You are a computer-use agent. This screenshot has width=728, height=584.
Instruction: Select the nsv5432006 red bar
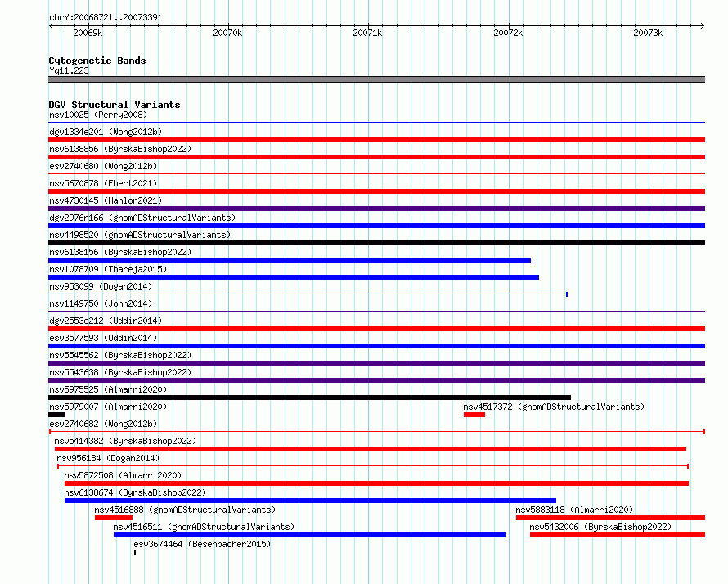(x=618, y=535)
